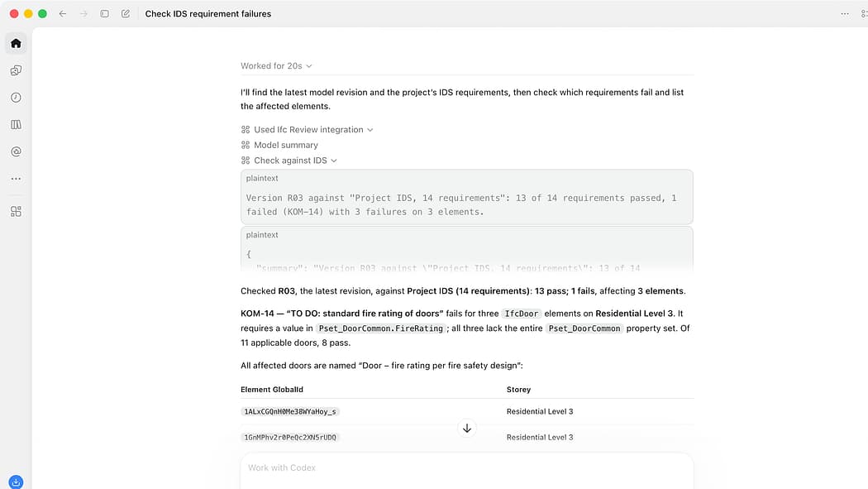Expand 'Used Ifc Review integration' step
Viewport: 868px width, 489px height.
(x=308, y=130)
